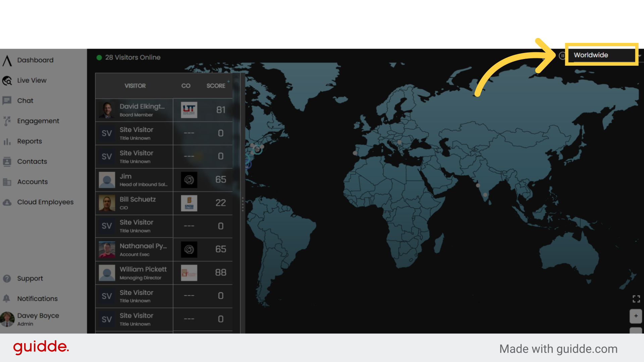The image size is (644, 362).
Task: Sort by the SCORE column header
Action: pos(216,86)
